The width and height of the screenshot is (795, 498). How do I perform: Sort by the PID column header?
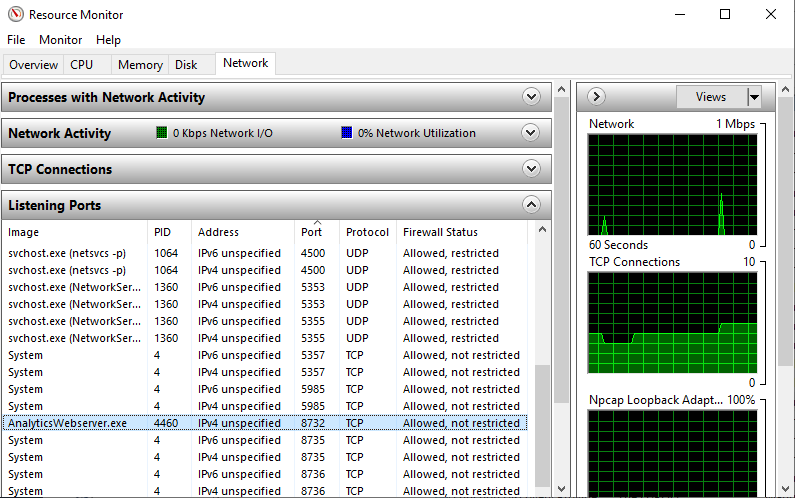click(169, 232)
